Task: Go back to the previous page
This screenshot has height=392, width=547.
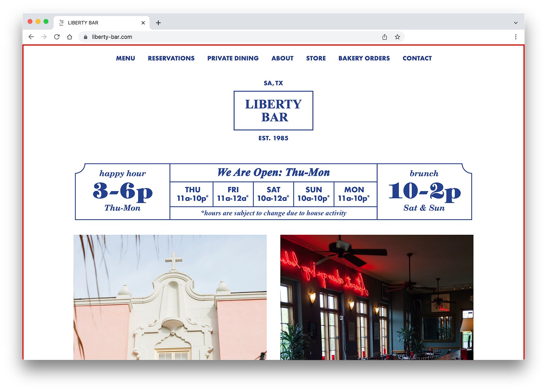Action: tap(31, 37)
